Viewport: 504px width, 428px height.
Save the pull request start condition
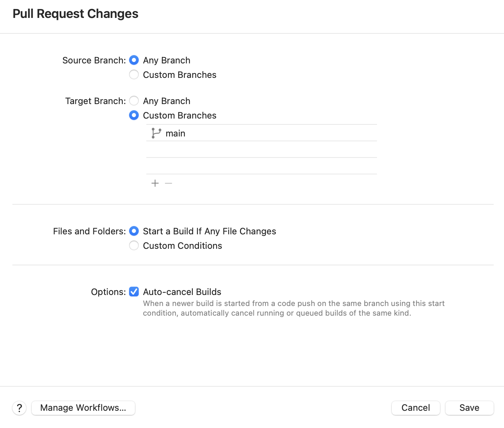point(469,408)
